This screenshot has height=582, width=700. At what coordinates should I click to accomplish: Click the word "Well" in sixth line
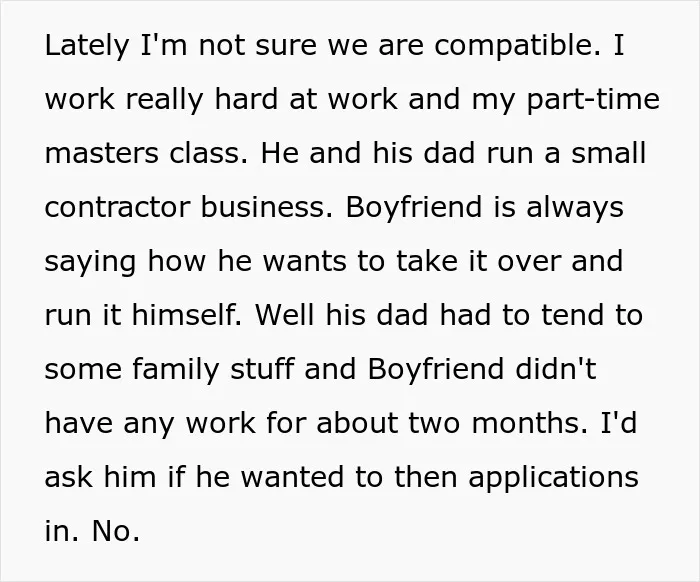[284, 315]
